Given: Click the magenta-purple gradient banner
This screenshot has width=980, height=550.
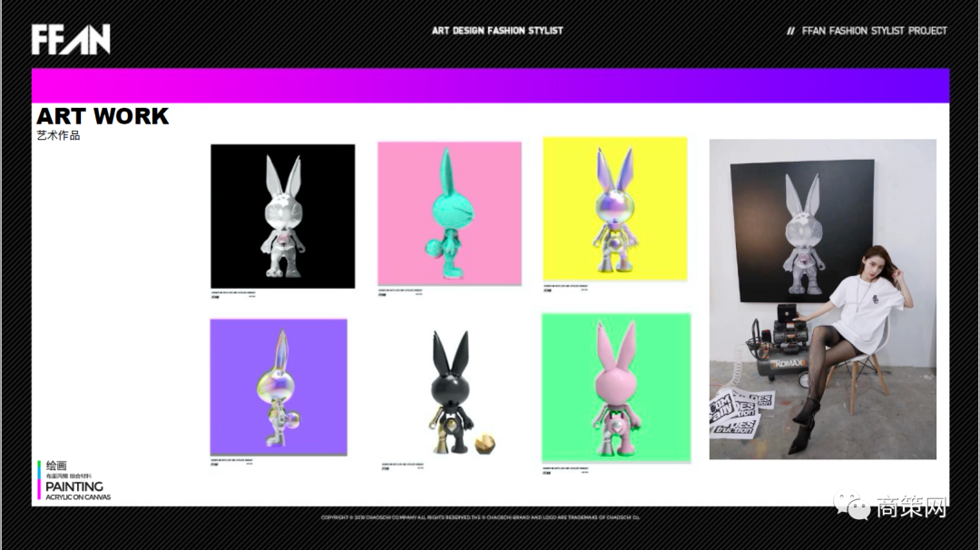Looking at the screenshot, I should tap(491, 85).
